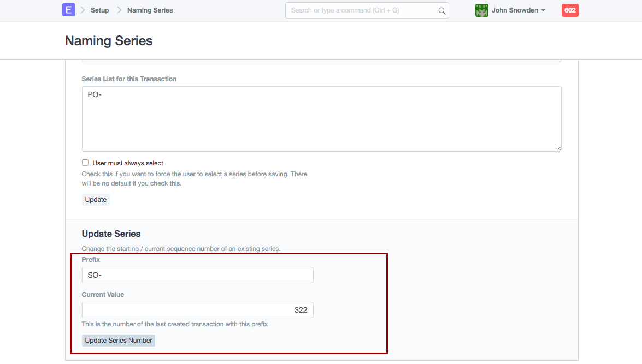
Task: Go to the Setup breadcrumb
Action: [x=99, y=10]
